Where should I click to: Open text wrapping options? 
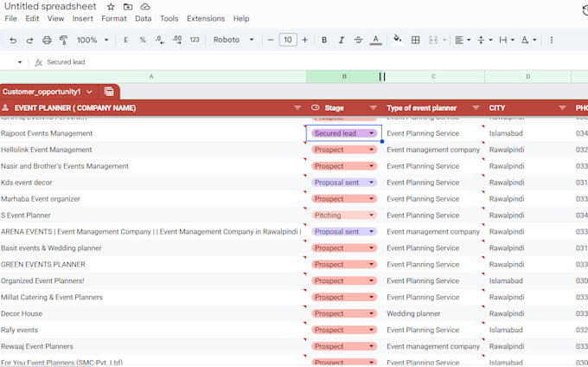(x=507, y=40)
